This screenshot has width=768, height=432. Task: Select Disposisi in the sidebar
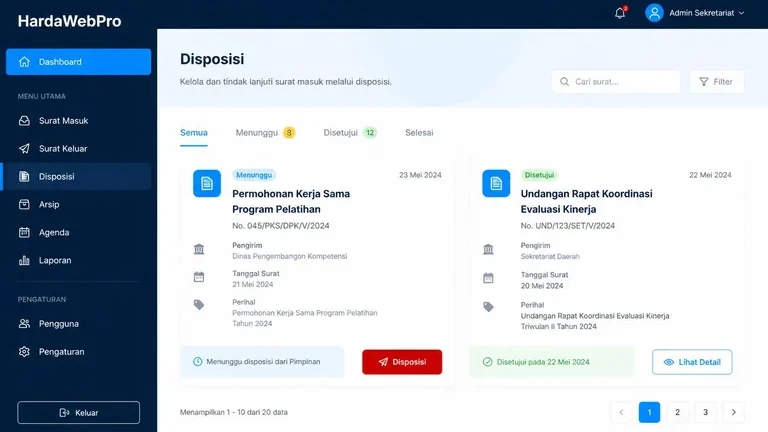click(x=78, y=176)
